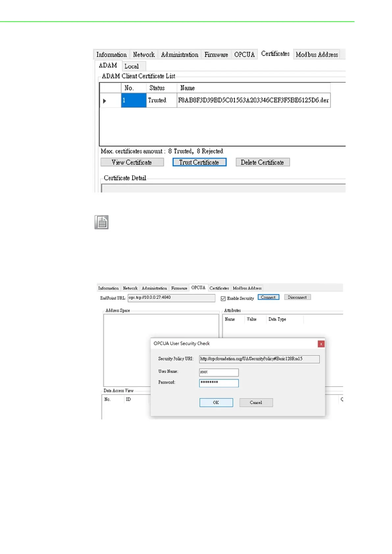
Task: Open Administration tab in the certificates window
Action: pyautogui.click(x=179, y=55)
